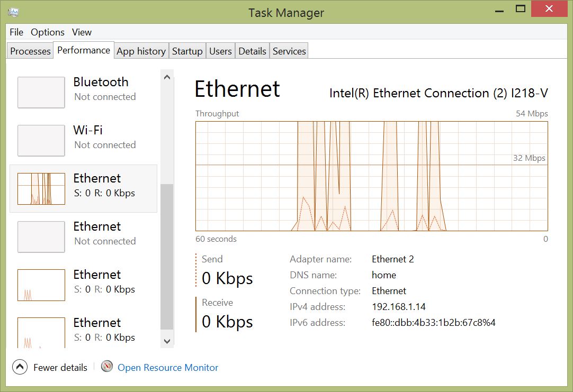
Task: Click the Resource Monitor gauge icon
Action: click(x=108, y=367)
